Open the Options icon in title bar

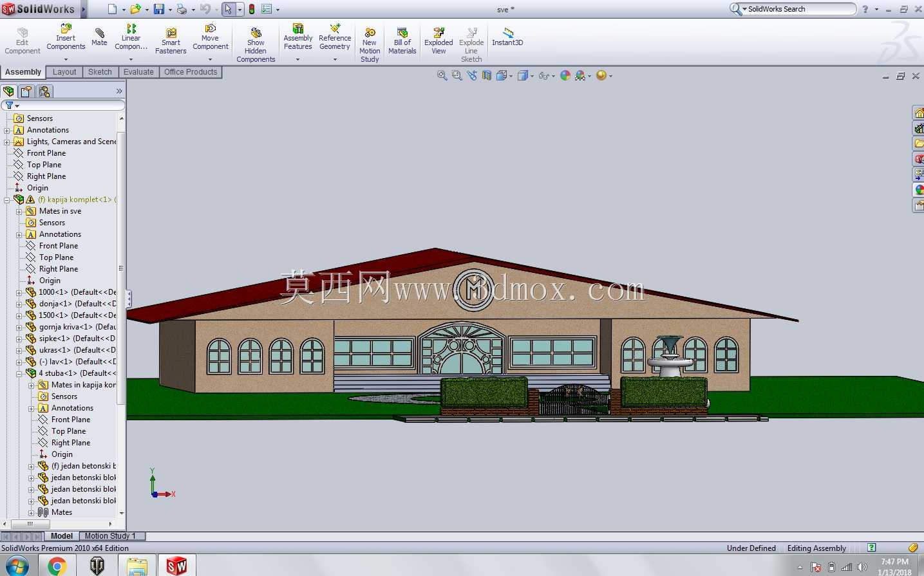click(267, 9)
